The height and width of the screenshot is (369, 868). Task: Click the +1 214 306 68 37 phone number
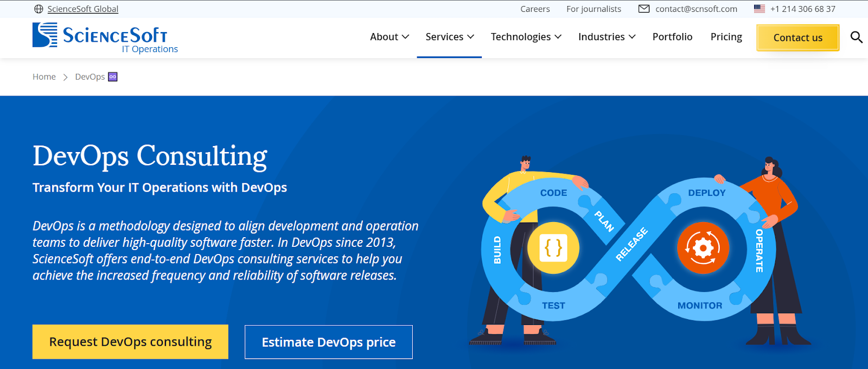pyautogui.click(x=803, y=9)
